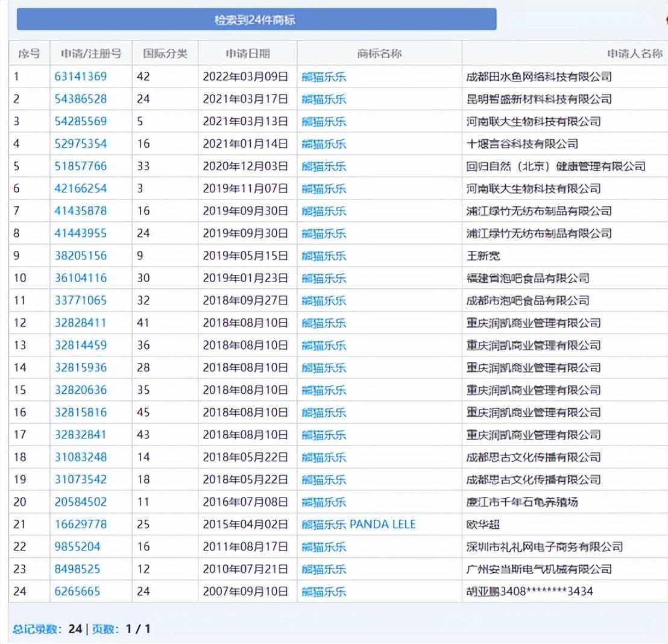Click date 2015年04月02日

click(x=245, y=524)
